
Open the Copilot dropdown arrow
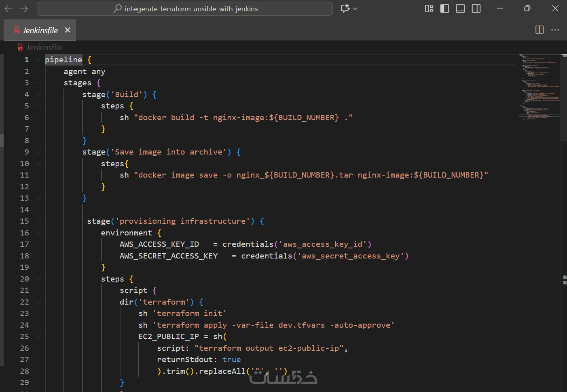pyautogui.click(x=355, y=8)
